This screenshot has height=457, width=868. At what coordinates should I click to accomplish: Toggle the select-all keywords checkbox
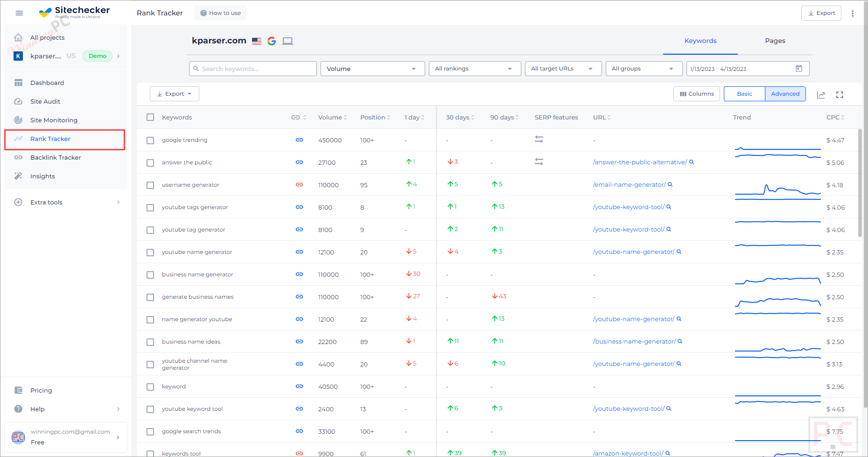[150, 117]
